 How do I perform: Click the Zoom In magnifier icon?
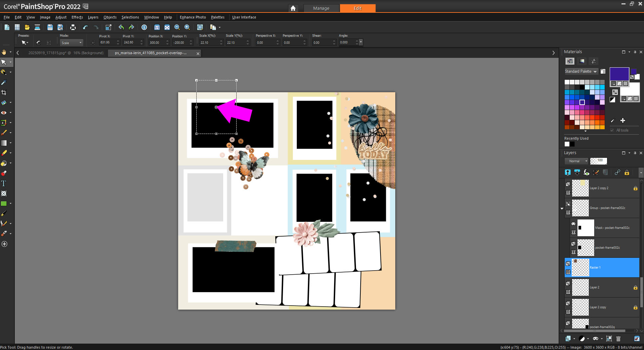click(187, 28)
